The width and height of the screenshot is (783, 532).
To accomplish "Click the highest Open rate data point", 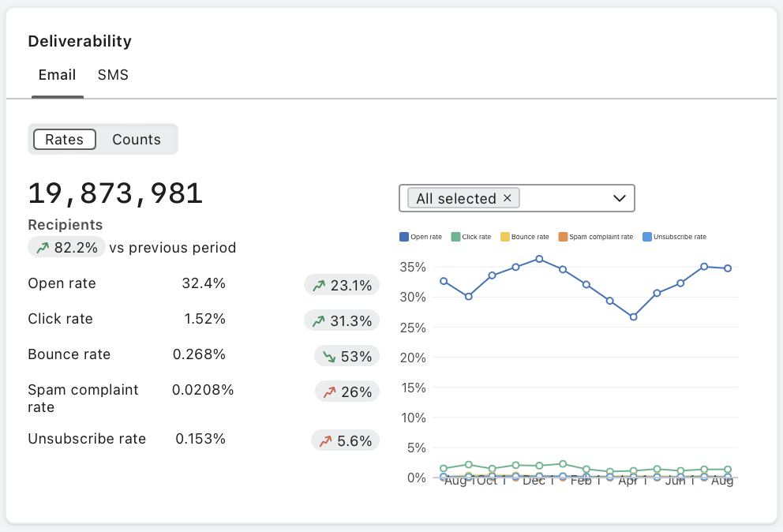I will tap(539, 259).
